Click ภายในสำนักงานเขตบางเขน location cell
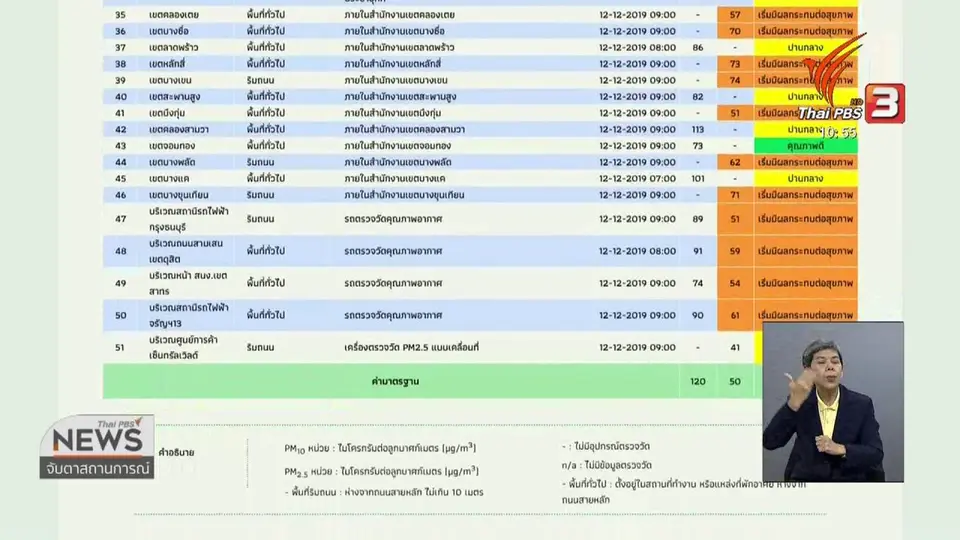 (x=396, y=80)
